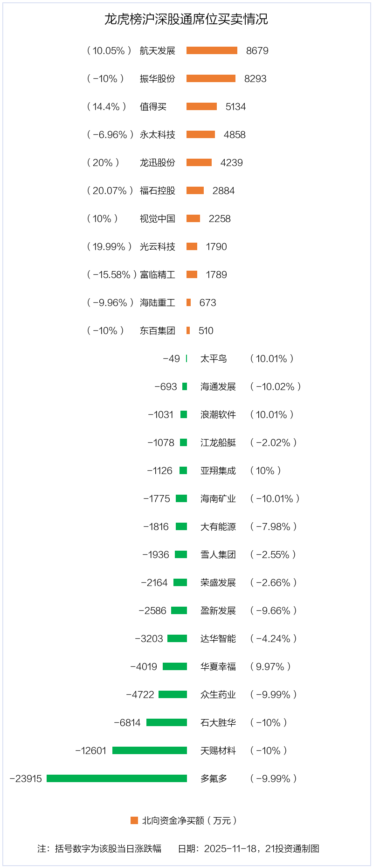Click the 永太科技 value 4858

coord(235,135)
